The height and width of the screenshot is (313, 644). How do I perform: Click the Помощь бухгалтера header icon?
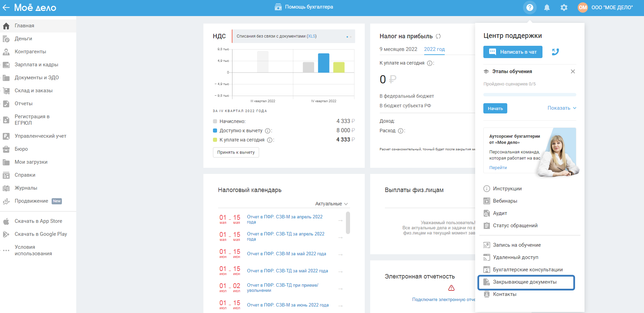click(278, 7)
